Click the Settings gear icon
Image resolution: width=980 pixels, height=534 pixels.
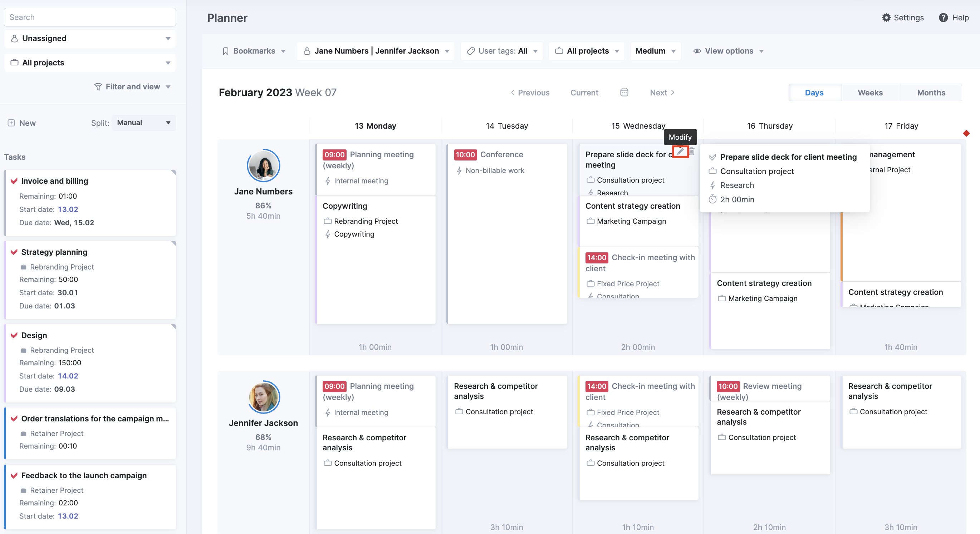click(x=886, y=18)
